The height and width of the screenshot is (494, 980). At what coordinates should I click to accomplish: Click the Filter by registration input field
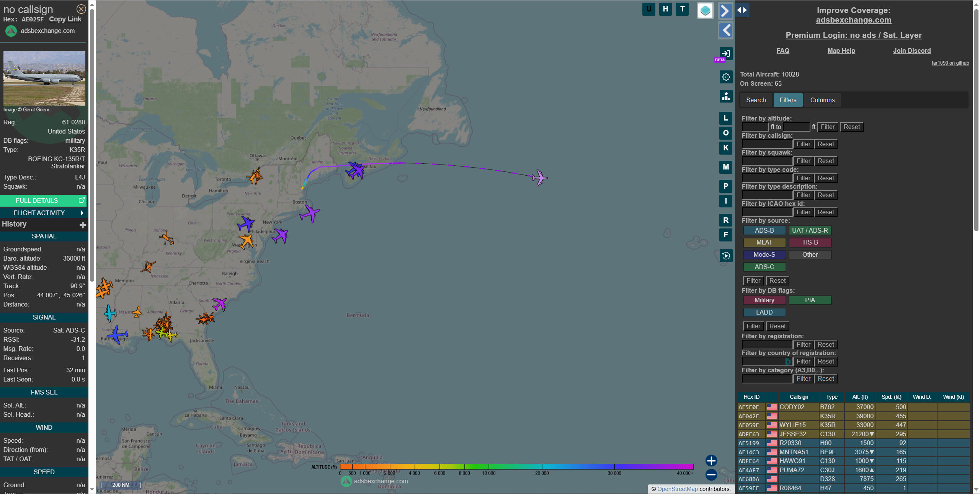[767, 345]
